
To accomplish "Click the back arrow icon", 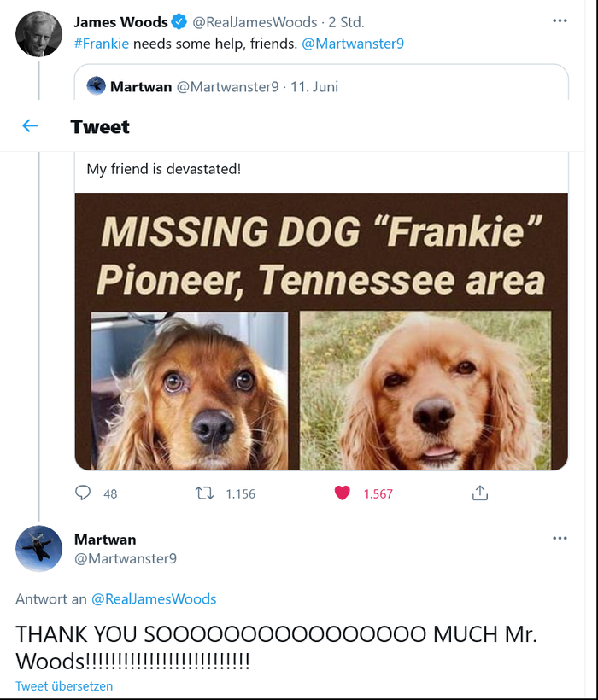I will pos(31,126).
